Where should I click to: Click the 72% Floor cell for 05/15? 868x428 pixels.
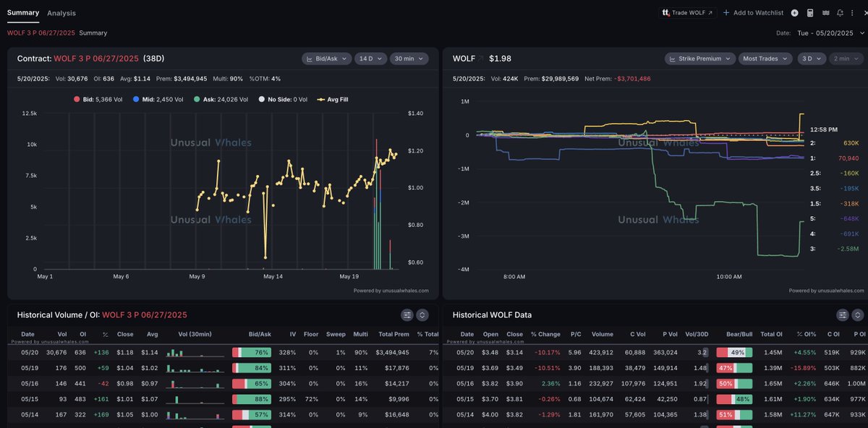pyautogui.click(x=313, y=398)
